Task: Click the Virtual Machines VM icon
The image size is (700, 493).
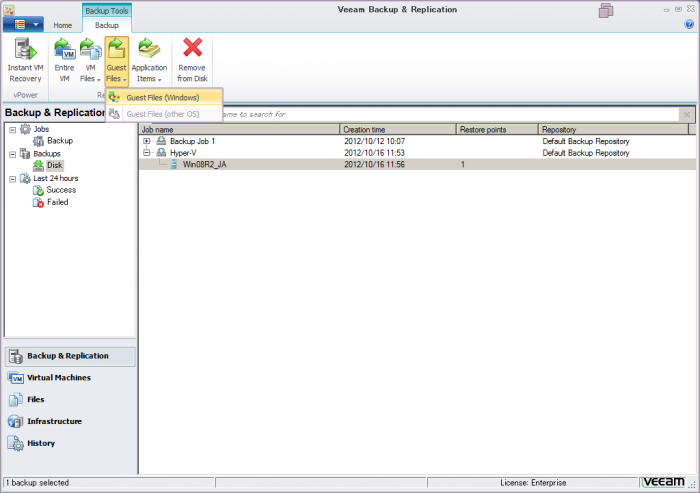Action: pyautogui.click(x=16, y=378)
